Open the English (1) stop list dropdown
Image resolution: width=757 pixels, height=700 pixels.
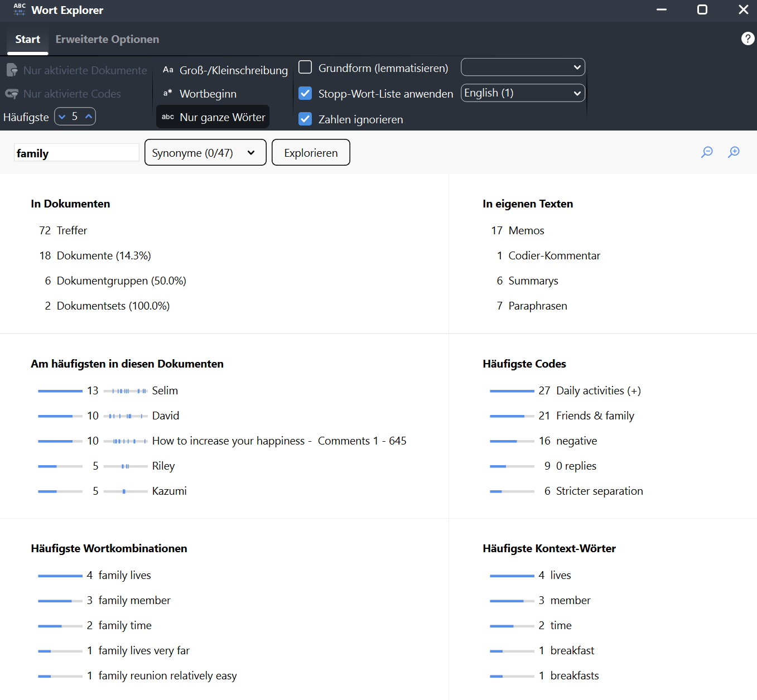pos(523,93)
